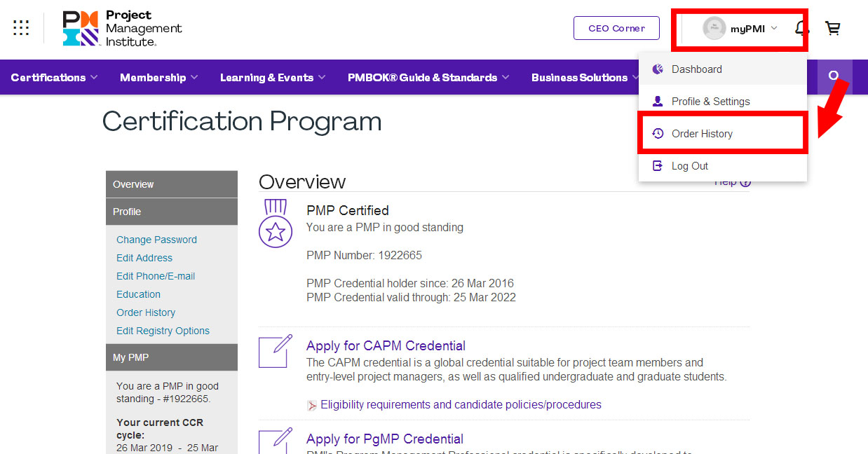Open the Apply for CAPM Credential link
Image resolution: width=868 pixels, height=454 pixels.
click(x=386, y=346)
